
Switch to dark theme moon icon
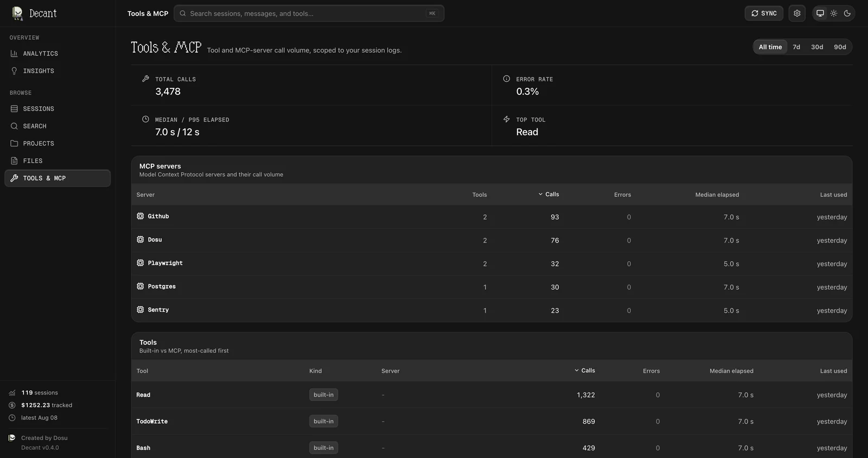pos(847,14)
